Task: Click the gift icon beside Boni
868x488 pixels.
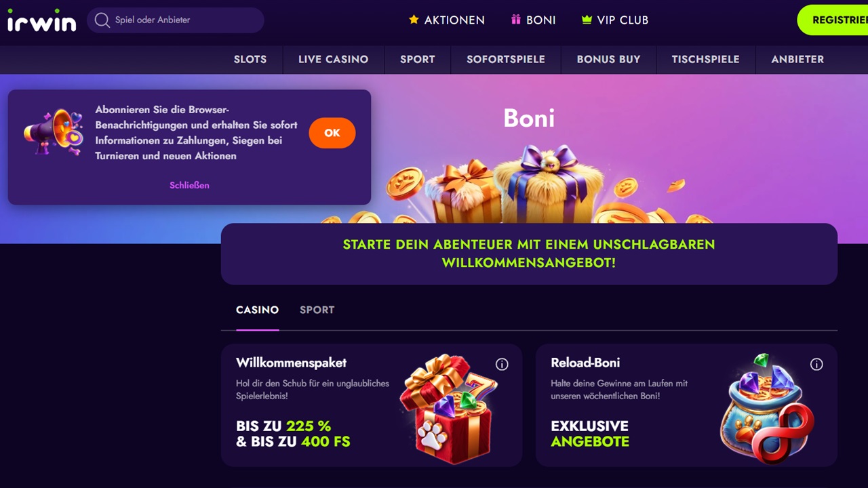Action: tap(516, 20)
